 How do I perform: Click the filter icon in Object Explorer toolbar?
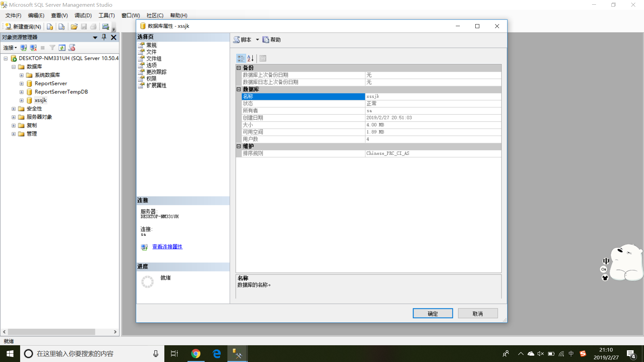click(52, 48)
